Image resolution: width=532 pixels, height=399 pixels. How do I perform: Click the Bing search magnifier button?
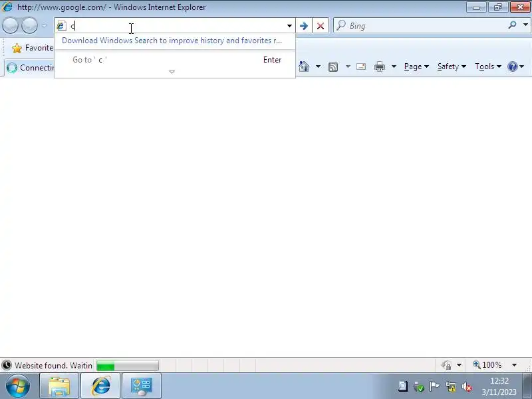(512, 25)
